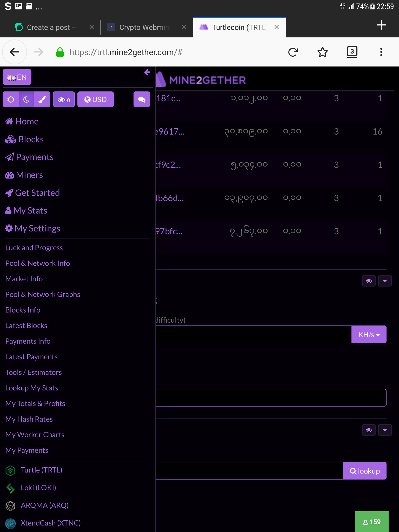The width and height of the screenshot is (399, 532).
Task: Jump to Payments Info section
Action: click(x=28, y=341)
